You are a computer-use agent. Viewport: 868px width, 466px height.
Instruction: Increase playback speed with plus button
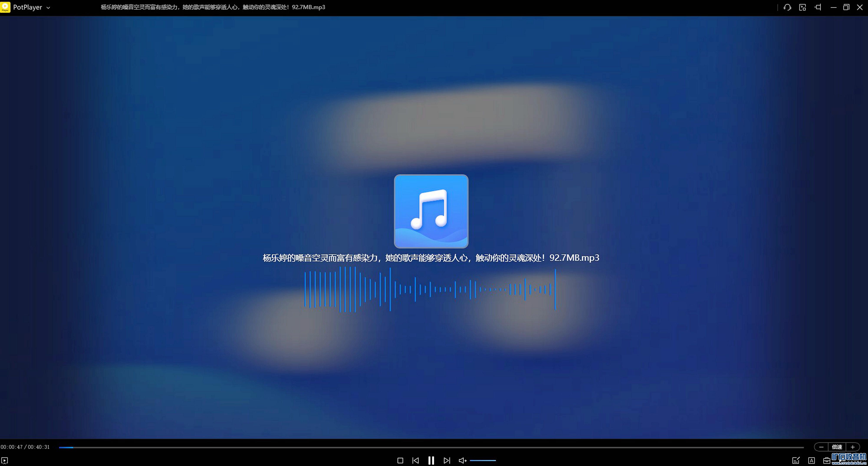(x=853, y=447)
